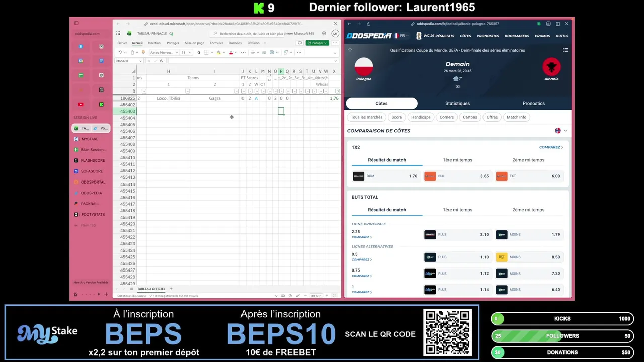Switch to the Formules ribbon tab
The height and width of the screenshot is (362, 644).
(x=216, y=43)
